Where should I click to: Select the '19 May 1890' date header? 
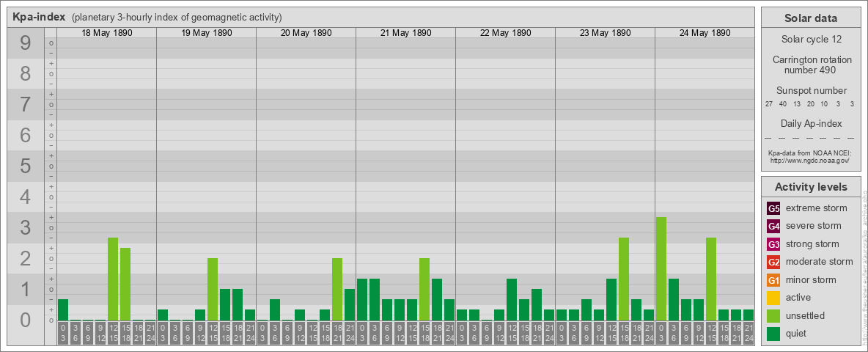click(207, 33)
